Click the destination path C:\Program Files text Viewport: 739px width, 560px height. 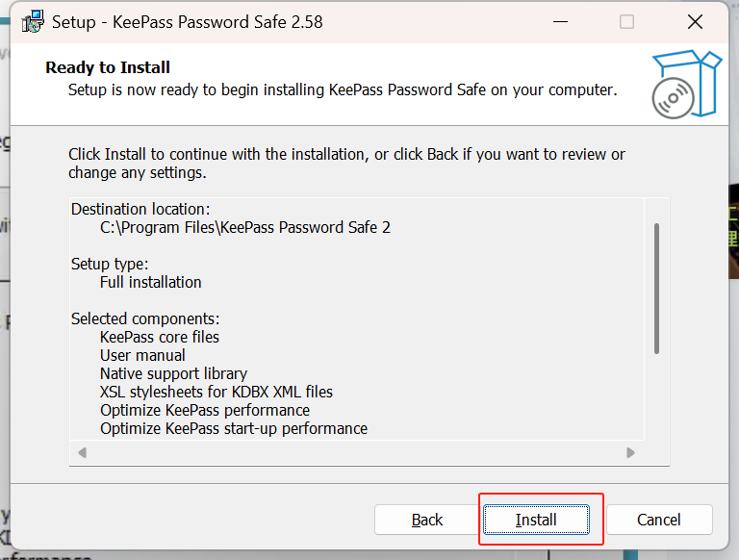(x=244, y=228)
